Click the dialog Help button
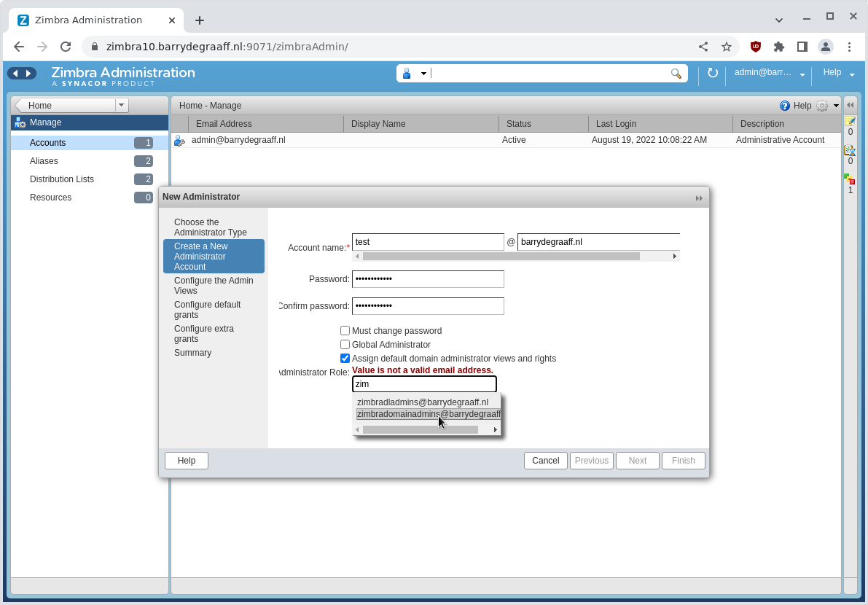The image size is (868, 605). (187, 461)
